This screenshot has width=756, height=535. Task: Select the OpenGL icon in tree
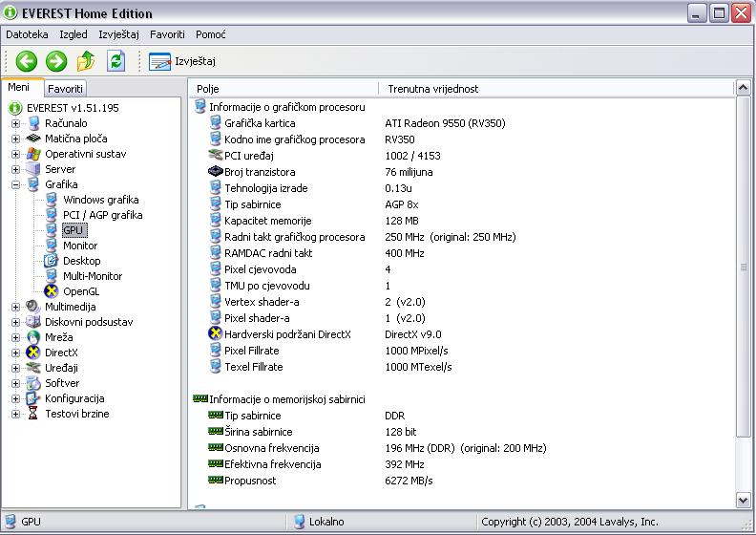click(x=52, y=291)
